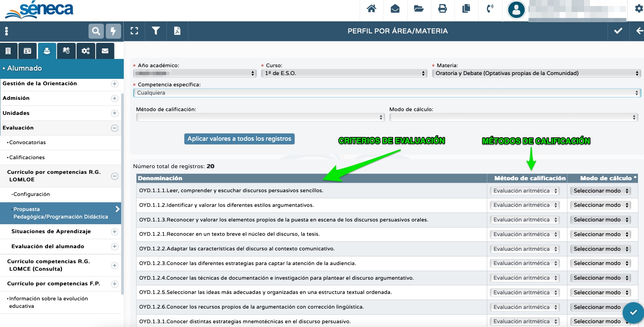Expand Currículo por competencias F.P.
The width and height of the screenshot is (644, 327).
[115, 284]
